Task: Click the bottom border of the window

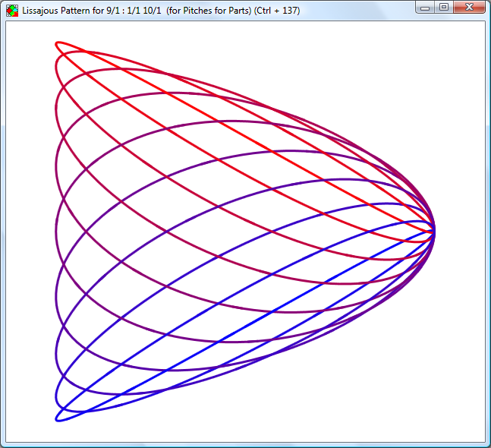Action: click(x=245, y=445)
